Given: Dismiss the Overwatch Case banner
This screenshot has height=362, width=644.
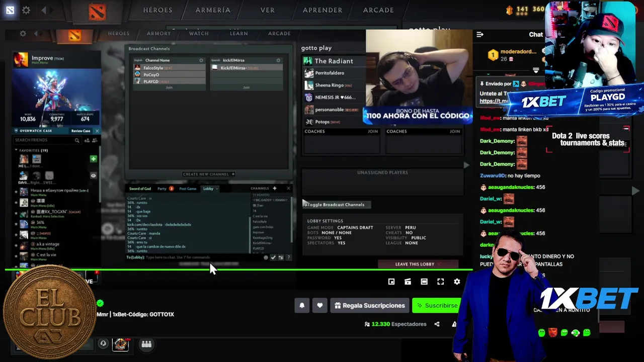Looking at the screenshot, I should click(x=97, y=131).
